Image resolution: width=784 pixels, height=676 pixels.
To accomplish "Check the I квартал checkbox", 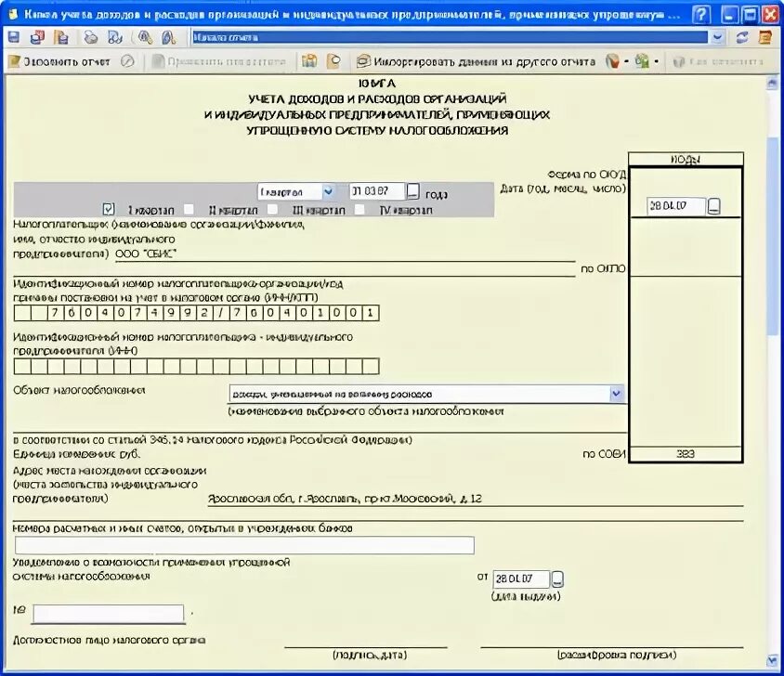I will [x=108, y=209].
